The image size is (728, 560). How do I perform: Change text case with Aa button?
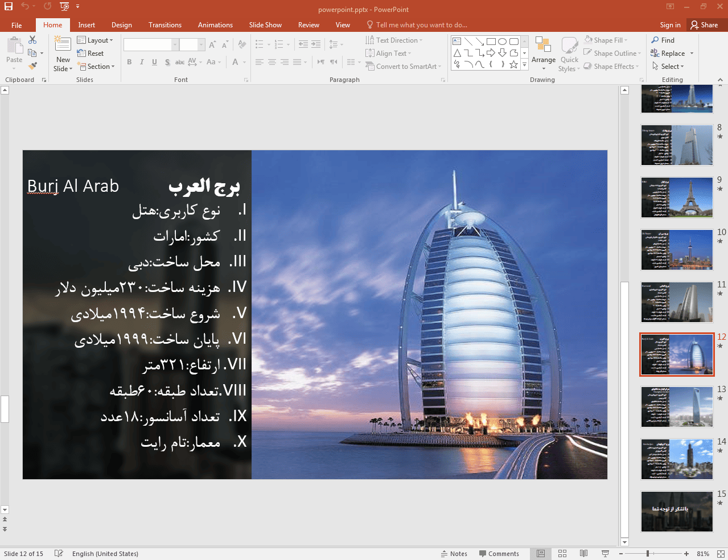point(213,62)
